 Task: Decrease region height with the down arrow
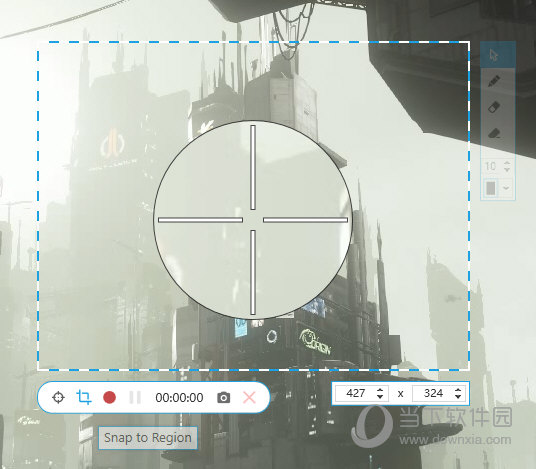click(x=458, y=397)
